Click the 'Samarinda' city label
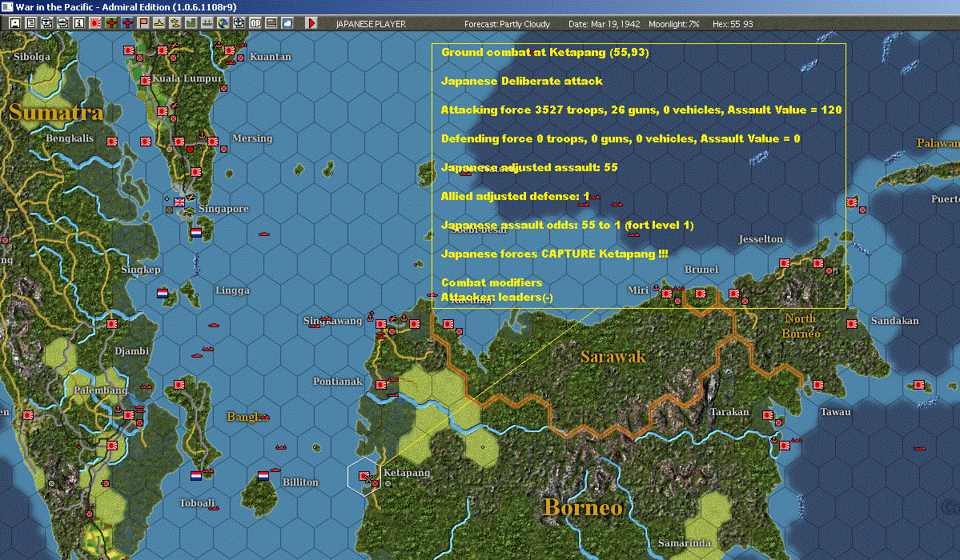The width and height of the screenshot is (960, 560). pyautogui.click(x=685, y=543)
